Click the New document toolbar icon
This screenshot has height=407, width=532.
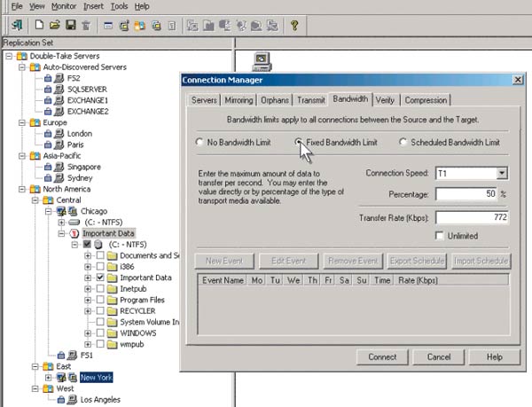[x=41, y=25]
